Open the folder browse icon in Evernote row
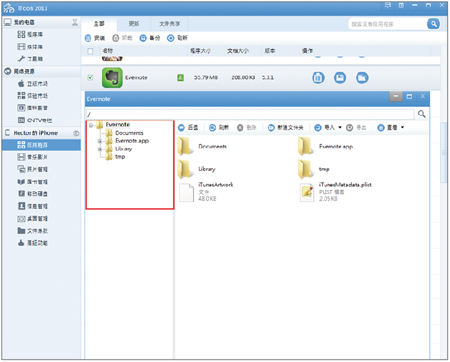The width and height of the screenshot is (450, 362). pos(362,78)
